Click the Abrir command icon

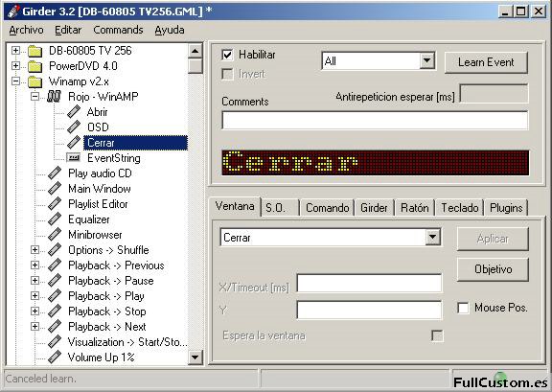(74, 111)
